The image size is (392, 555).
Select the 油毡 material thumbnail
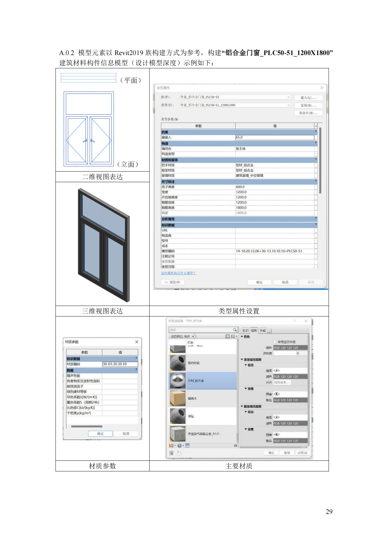click(178, 416)
